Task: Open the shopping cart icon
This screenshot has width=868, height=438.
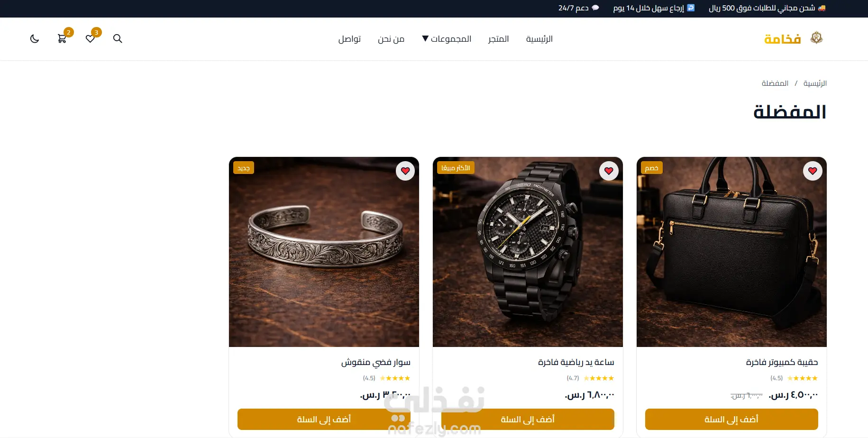Action: [62, 39]
